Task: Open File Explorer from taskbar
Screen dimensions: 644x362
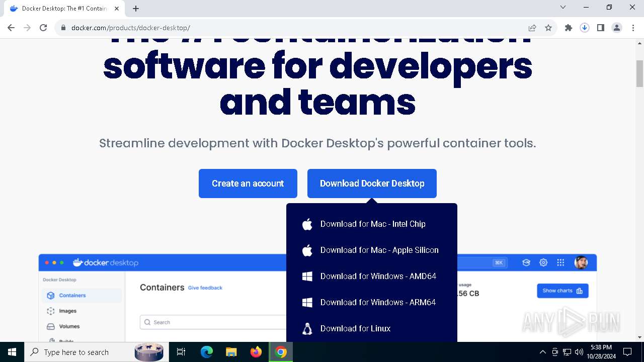Action: pos(231,352)
